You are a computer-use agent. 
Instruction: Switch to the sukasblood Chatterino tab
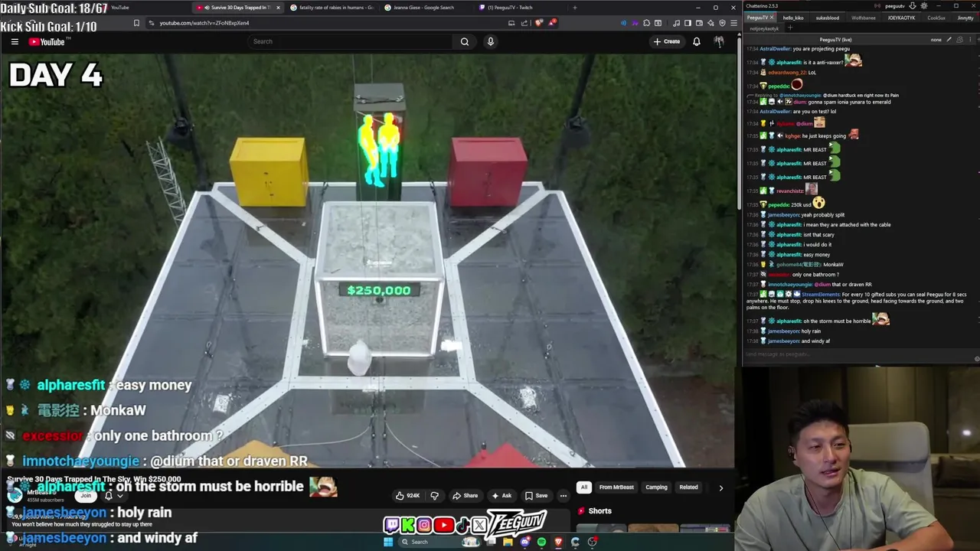(x=827, y=18)
